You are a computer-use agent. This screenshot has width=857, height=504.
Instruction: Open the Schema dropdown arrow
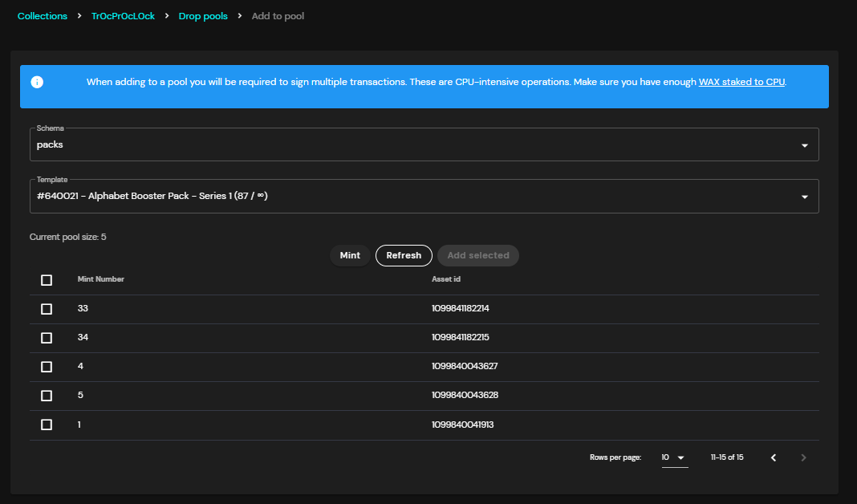point(805,145)
